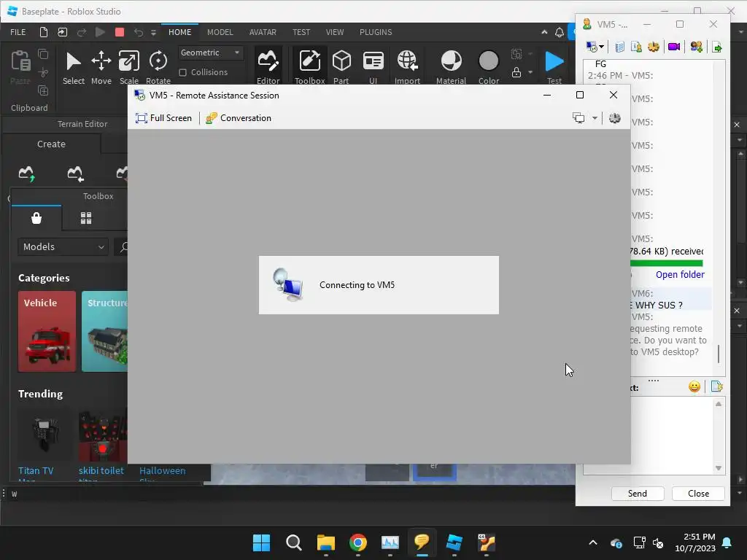This screenshot has width=747, height=560.
Task: Click the gray Play icon in quick access bar
Action: point(100,32)
